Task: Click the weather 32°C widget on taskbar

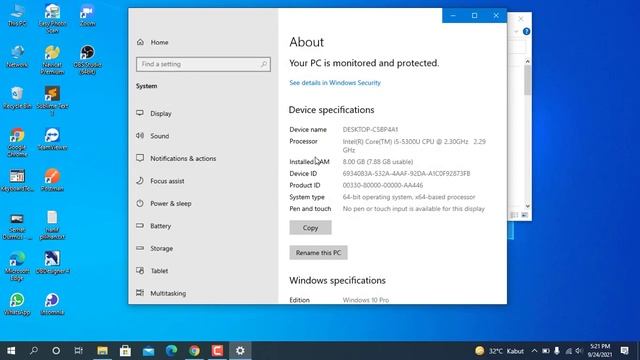Action: tap(500, 351)
